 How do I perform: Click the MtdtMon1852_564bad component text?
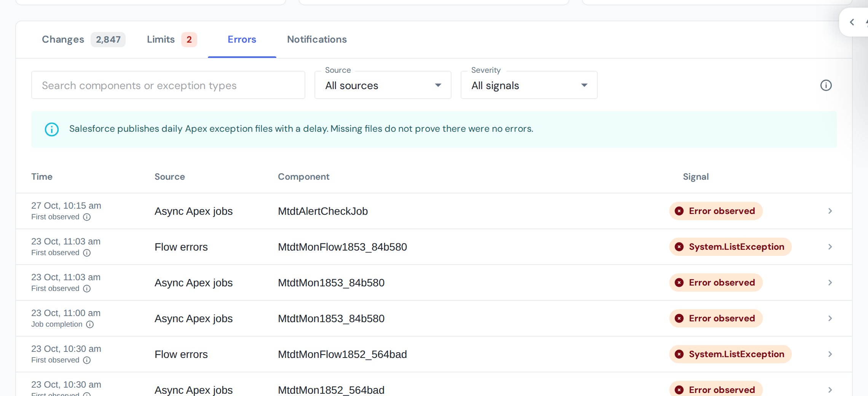tap(331, 390)
